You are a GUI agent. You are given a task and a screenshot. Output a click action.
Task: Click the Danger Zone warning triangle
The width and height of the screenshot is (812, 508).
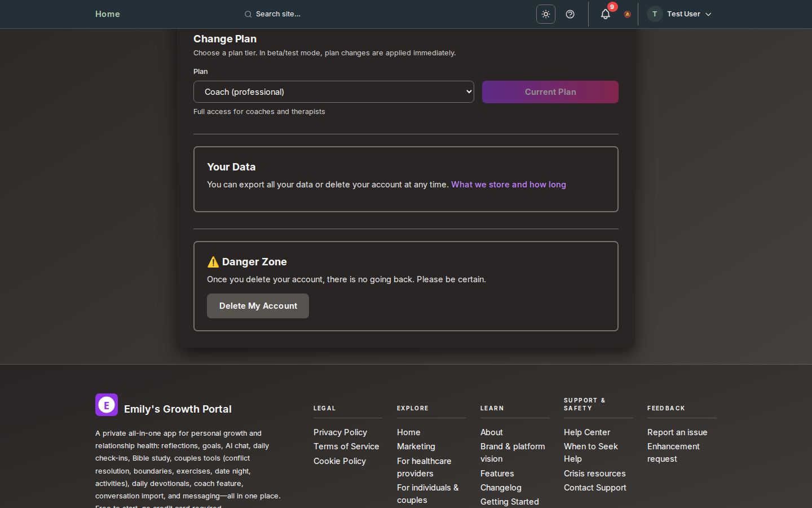(213, 261)
